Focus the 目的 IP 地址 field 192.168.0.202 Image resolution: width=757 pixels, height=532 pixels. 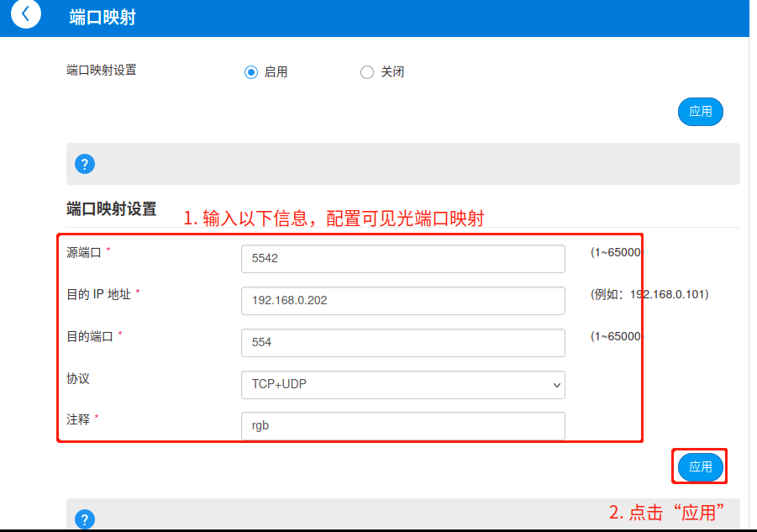402,301
